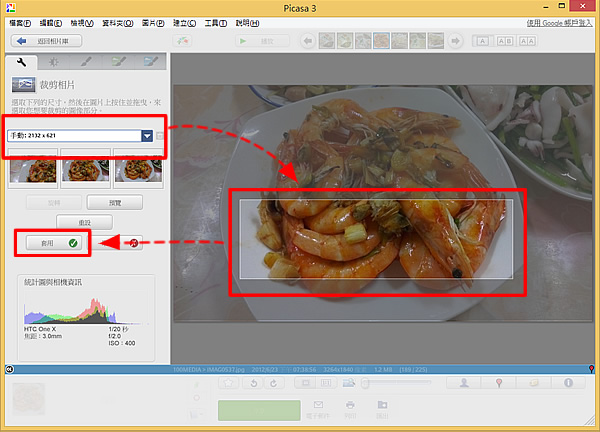Go to next photo with right arrow

click(x=458, y=41)
